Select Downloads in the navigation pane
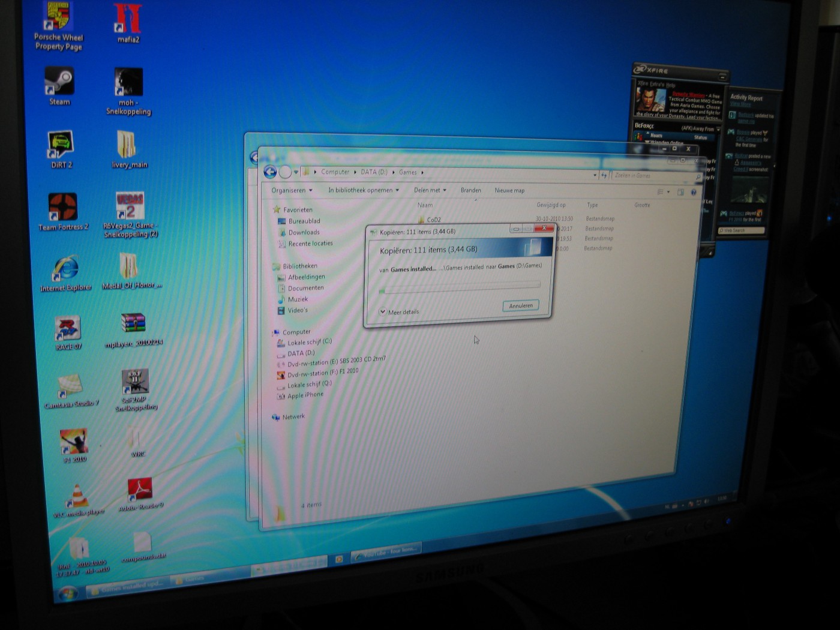 pos(298,232)
